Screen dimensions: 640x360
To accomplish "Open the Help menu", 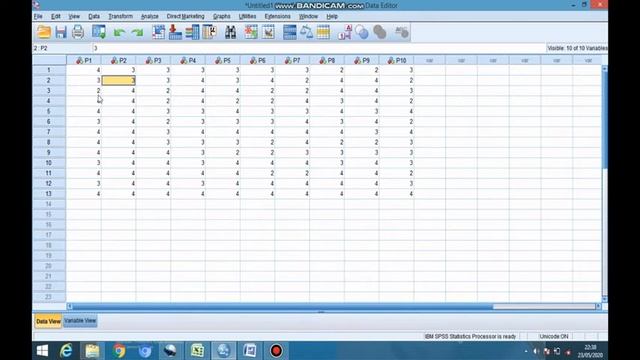I will (x=332, y=16).
